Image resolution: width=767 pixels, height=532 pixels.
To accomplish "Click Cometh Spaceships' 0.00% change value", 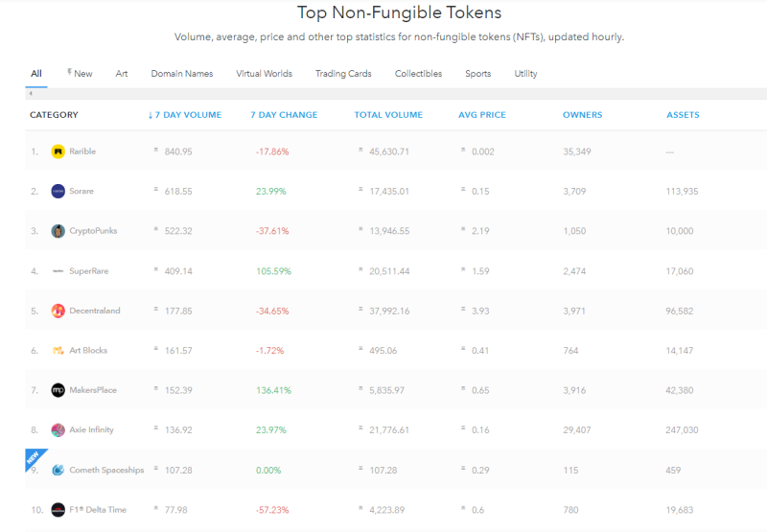I will (x=268, y=471).
